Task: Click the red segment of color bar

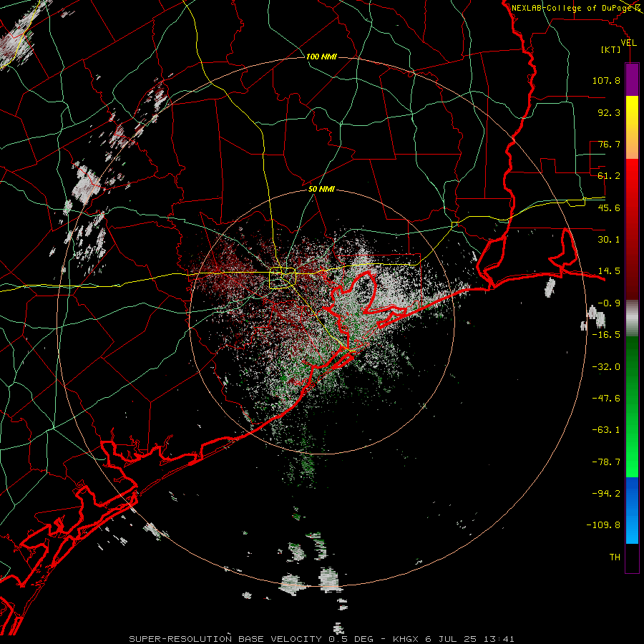Action: click(632, 229)
